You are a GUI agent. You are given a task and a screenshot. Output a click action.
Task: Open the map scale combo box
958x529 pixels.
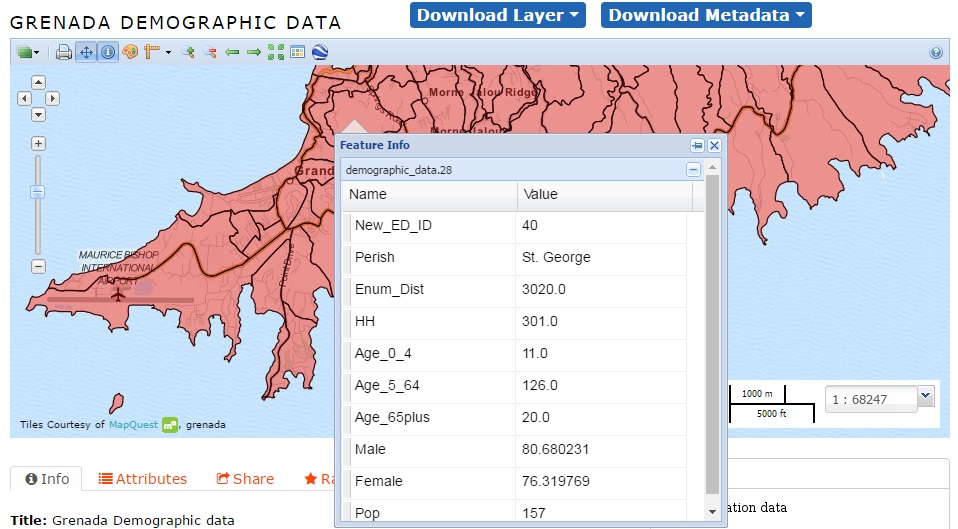925,396
